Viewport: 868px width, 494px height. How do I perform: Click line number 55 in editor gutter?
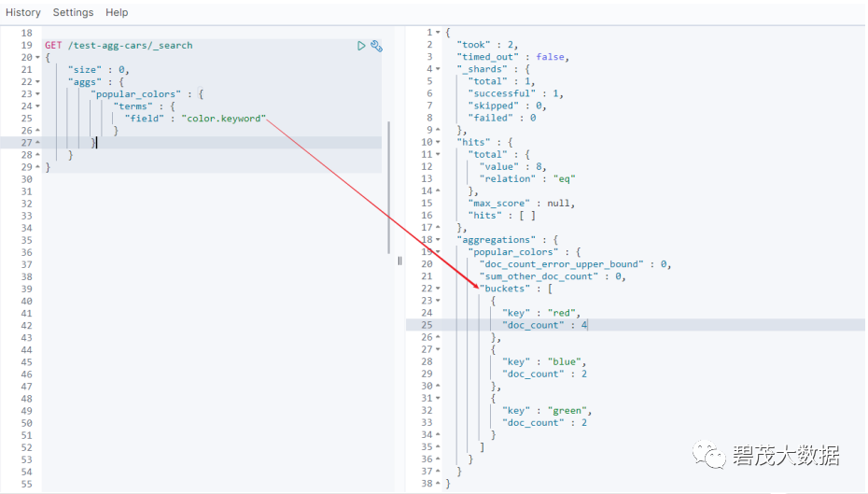26,484
